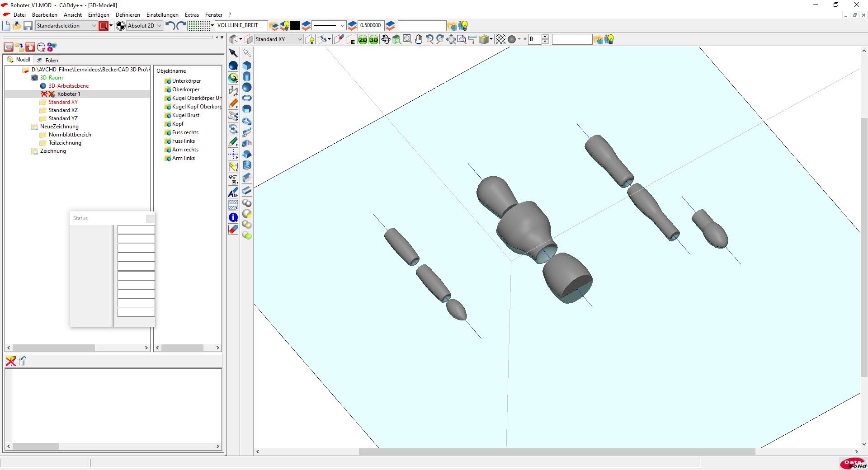This screenshot has width=868, height=470.
Task: Open the Standard XY view dropdown
Action: (x=299, y=39)
